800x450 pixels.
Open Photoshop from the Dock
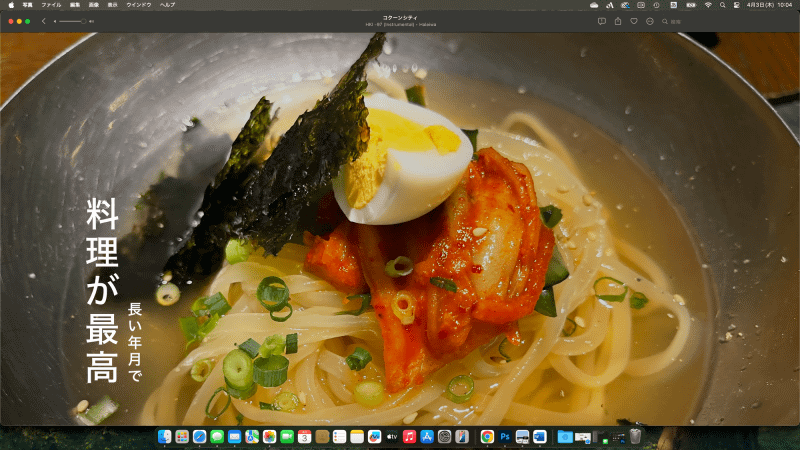pos(505,437)
